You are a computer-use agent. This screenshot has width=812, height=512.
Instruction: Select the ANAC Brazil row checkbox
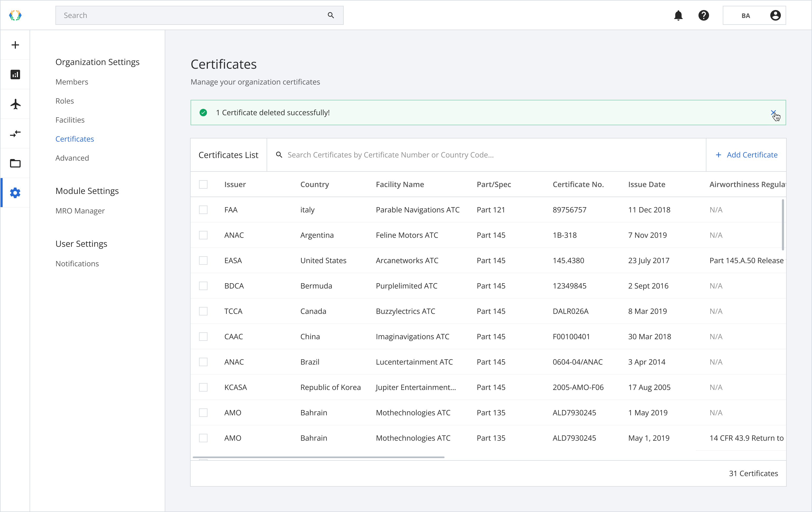point(203,362)
